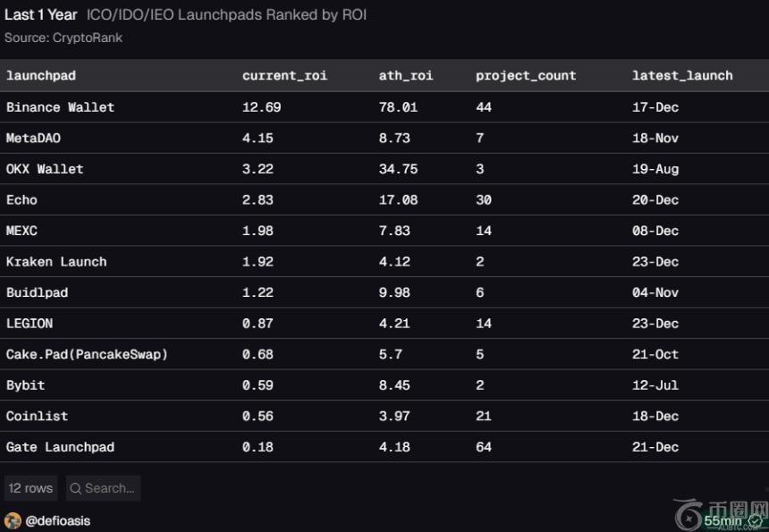Click the watermark coin logo icon
Screen dimensions: 769x532
click(689, 516)
